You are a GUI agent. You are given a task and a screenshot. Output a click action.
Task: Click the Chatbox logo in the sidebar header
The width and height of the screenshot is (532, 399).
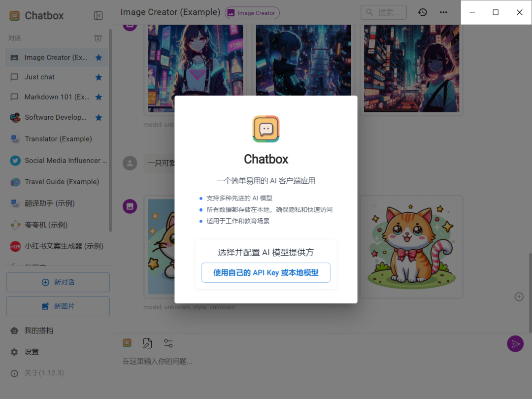15,16
